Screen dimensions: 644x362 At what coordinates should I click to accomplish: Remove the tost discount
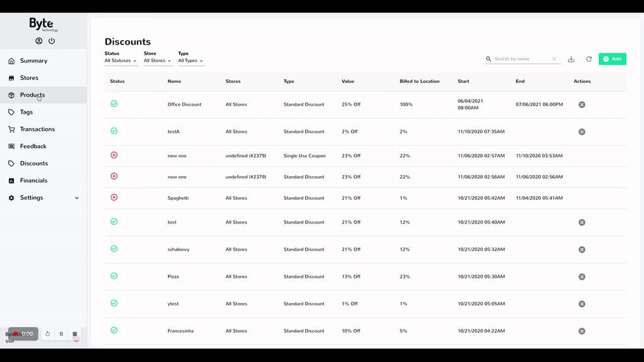582,222
